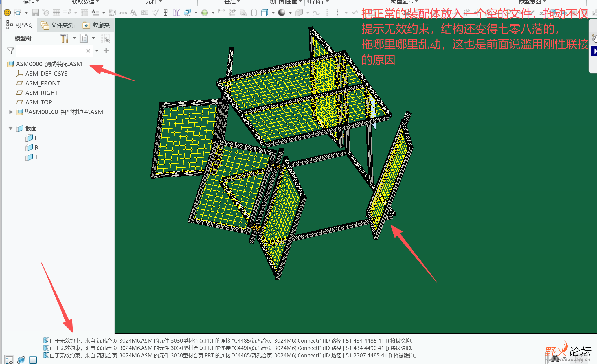597x364 pixels.
Task: Click the blue wireframe cube icon
Action: [265, 13]
